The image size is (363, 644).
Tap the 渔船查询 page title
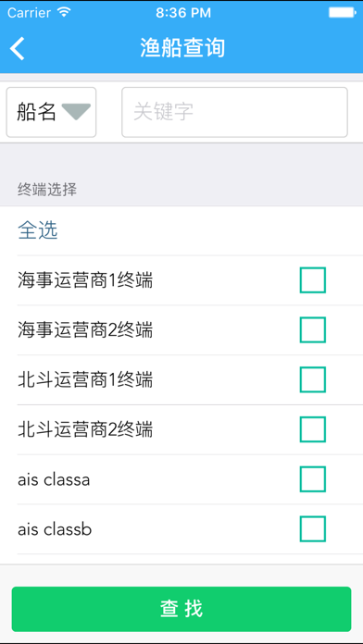[182, 48]
